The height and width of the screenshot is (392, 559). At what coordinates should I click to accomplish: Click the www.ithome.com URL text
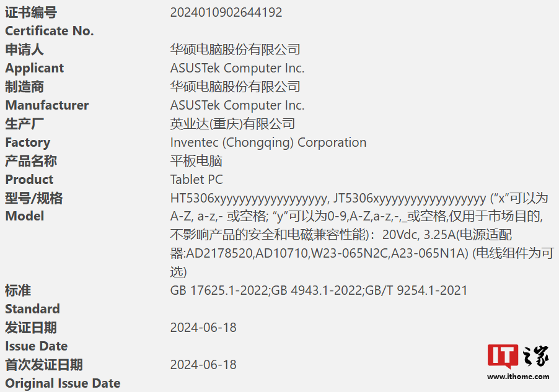pyautogui.click(x=518, y=377)
